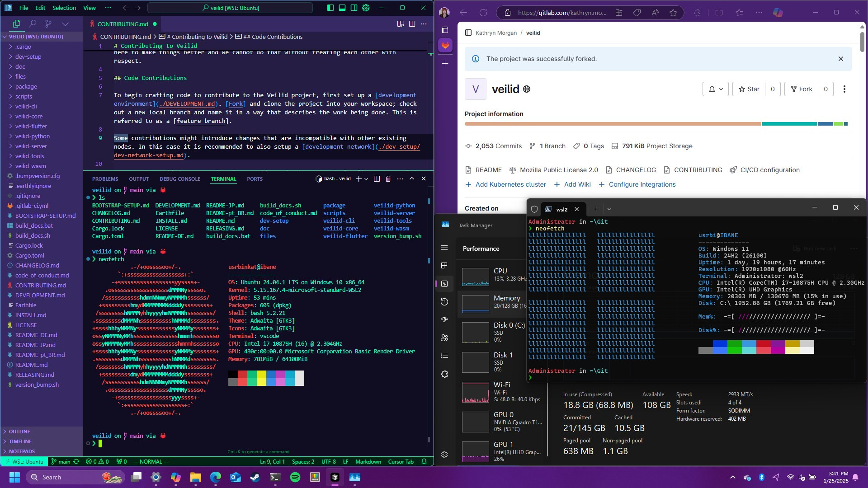Viewport: 868px width, 488px height.
Task: Open Spotify from the Windows taskbar
Action: (x=295, y=477)
